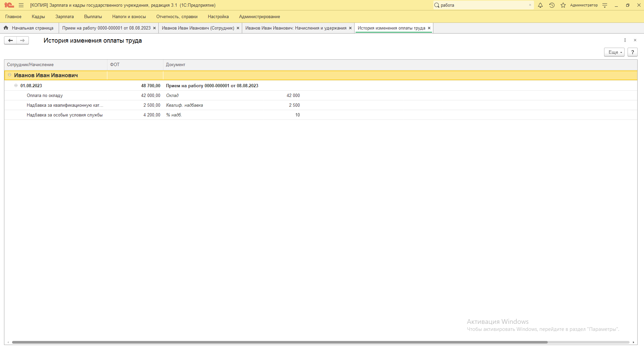Open document Прием на работу 0000-000001 от 08.08.2023
Viewport: 644px width, 347px height.
(x=212, y=86)
